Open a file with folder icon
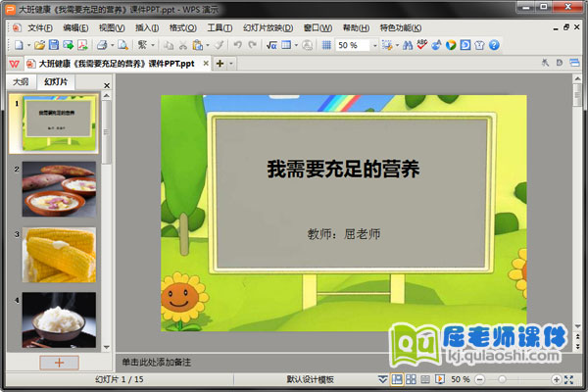 coord(40,45)
